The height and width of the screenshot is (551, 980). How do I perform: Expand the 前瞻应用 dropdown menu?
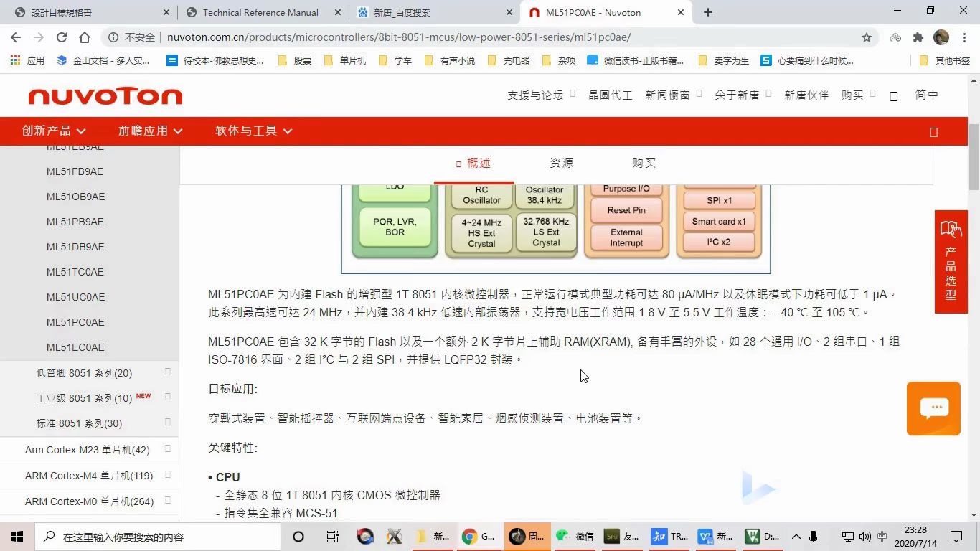pyautogui.click(x=151, y=131)
